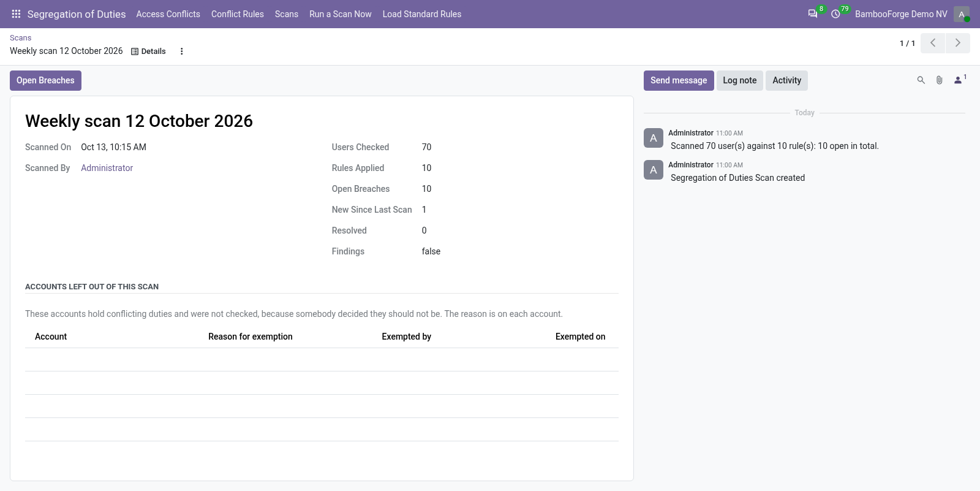Select Load Standard Rules menu

coord(422,14)
